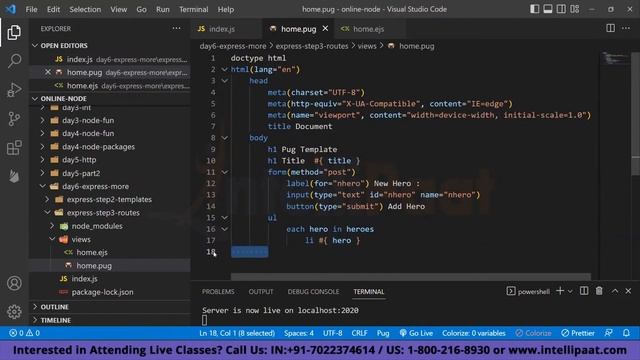Open the File menu
The height and width of the screenshot is (360, 640).
tap(31, 9)
